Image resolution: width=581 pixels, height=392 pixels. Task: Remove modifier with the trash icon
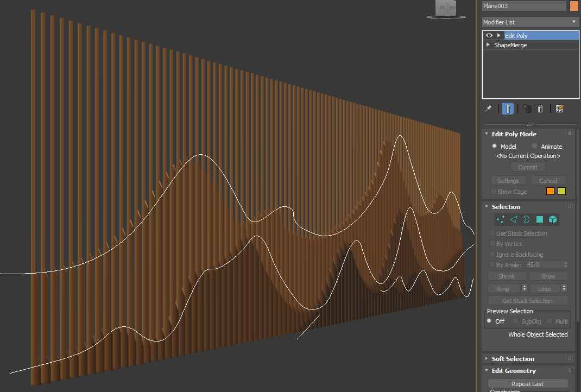click(540, 109)
